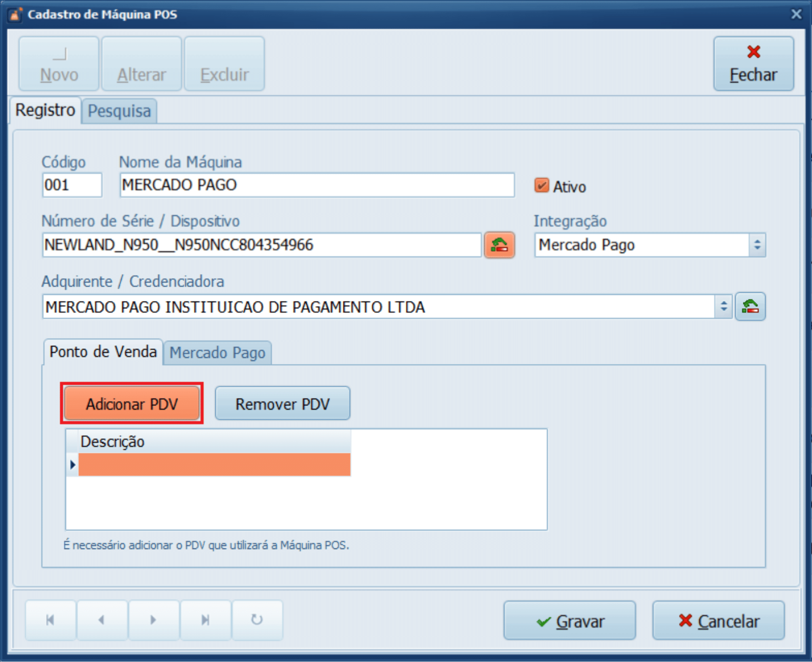Screen dimensions: 812x662
Task: Click the Cancelar button
Action: coord(718,621)
